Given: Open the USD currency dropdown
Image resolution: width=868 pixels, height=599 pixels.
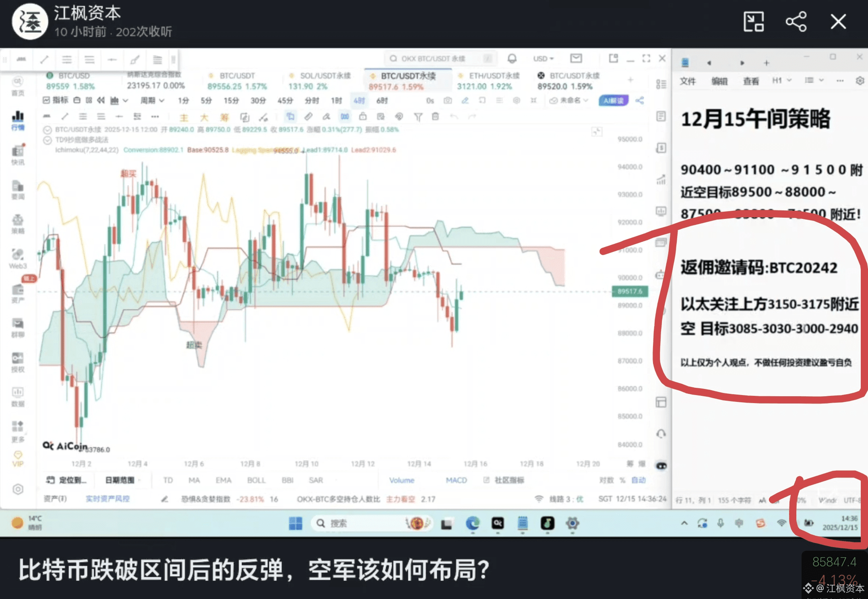Looking at the screenshot, I should 543,59.
